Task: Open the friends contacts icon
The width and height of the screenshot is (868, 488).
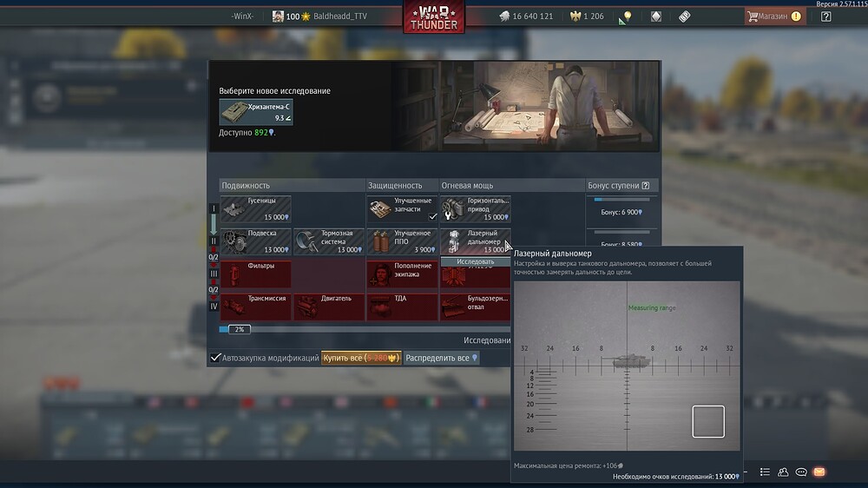Action: tap(783, 472)
